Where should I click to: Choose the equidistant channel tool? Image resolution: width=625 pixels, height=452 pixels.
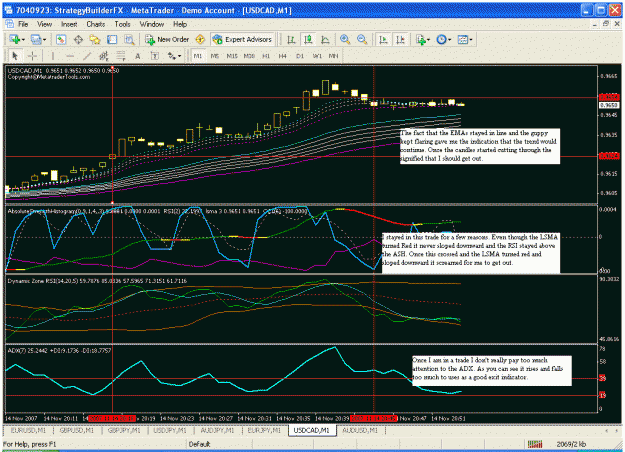pos(104,56)
